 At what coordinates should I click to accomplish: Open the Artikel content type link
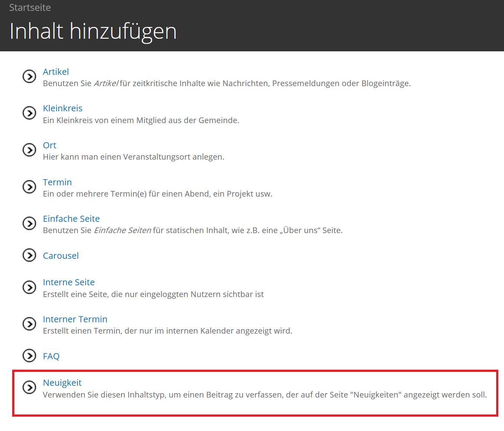coord(56,72)
